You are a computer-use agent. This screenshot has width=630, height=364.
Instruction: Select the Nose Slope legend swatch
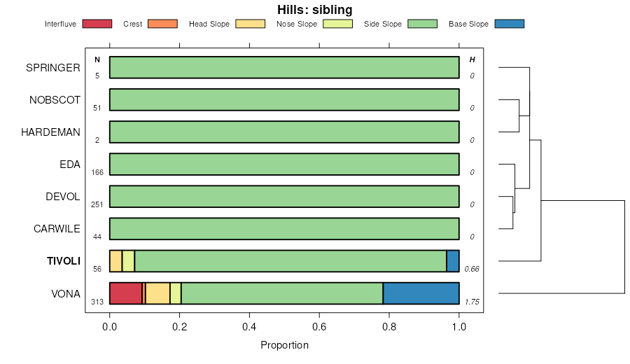(337, 24)
